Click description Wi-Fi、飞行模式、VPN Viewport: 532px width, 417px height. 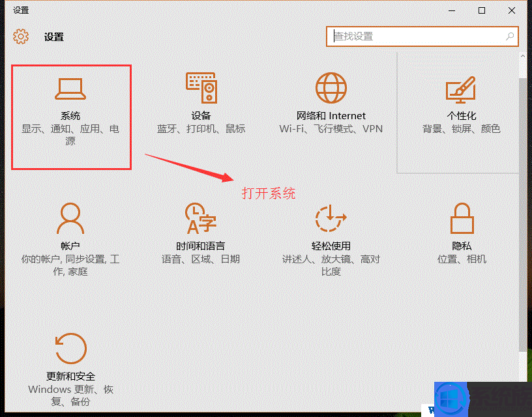331,129
